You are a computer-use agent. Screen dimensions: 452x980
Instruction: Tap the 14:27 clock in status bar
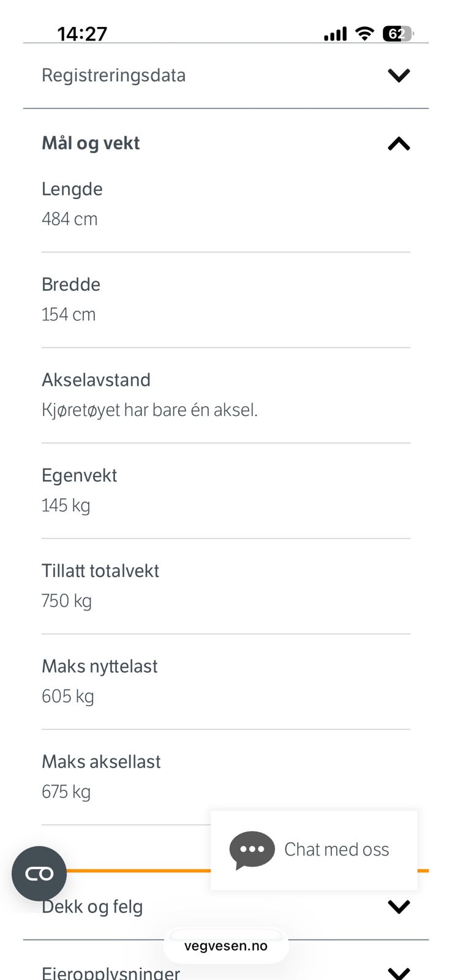pyautogui.click(x=82, y=34)
